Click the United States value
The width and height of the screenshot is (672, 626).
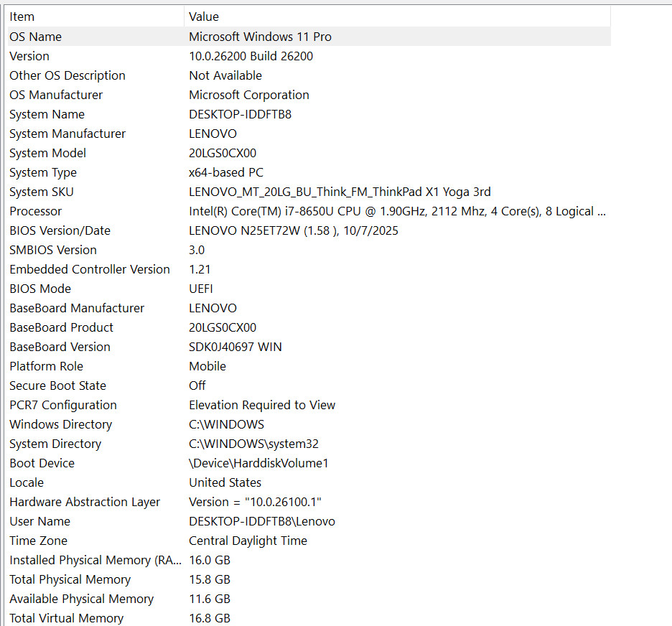tap(225, 482)
